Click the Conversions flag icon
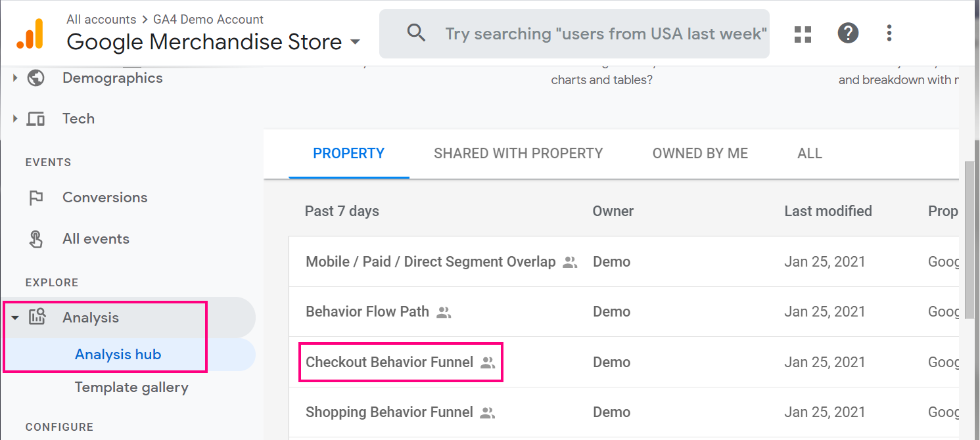The height and width of the screenshot is (440, 980). [35, 198]
